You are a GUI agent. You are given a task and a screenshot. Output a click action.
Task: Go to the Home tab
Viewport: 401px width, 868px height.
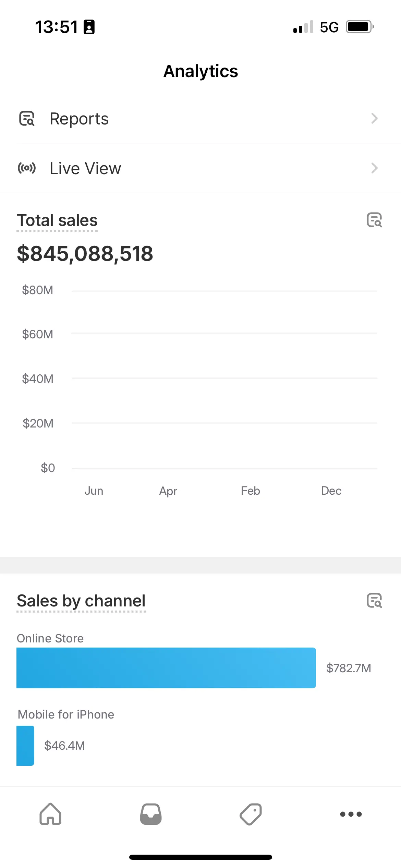(x=50, y=814)
